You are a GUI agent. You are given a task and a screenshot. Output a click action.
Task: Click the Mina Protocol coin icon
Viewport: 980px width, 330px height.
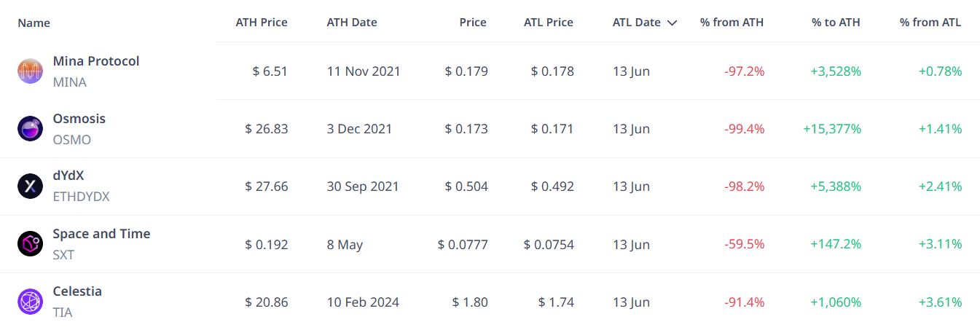(x=30, y=71)
